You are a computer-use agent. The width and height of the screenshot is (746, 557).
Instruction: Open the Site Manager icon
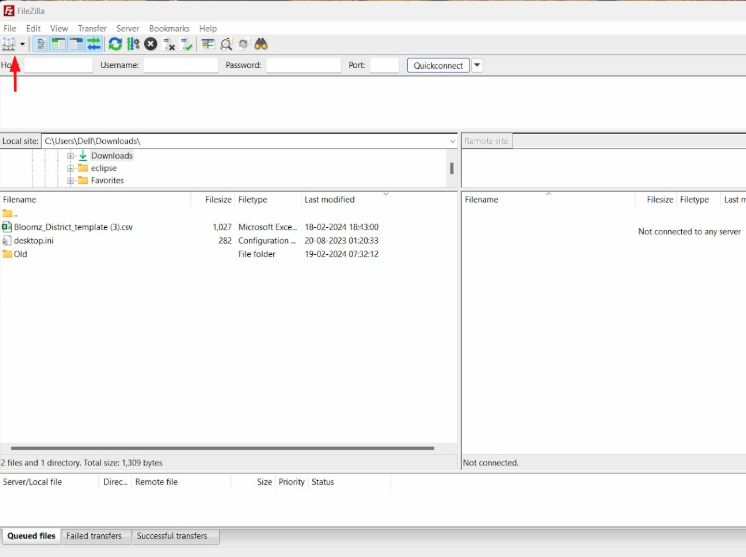pyautogui.click(x=9, y=45)
